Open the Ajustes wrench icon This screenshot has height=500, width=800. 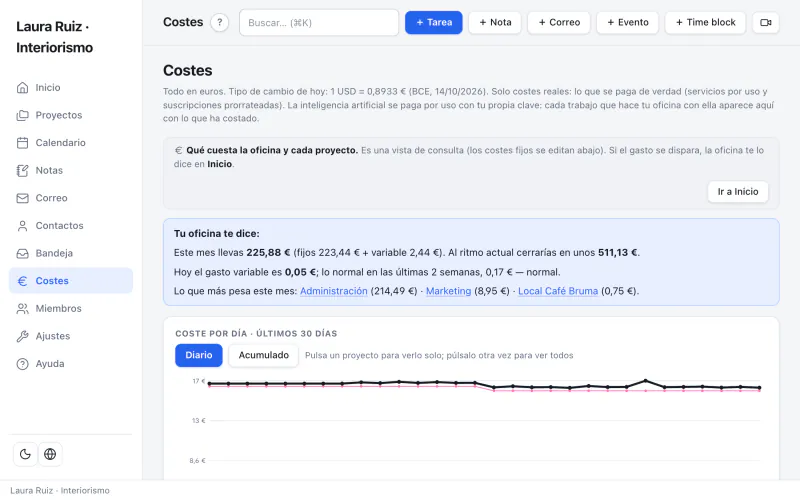coord(22,336)
